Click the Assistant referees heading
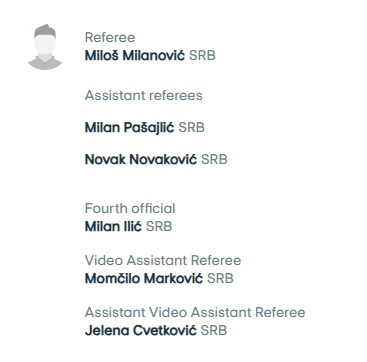The image size is (367, 362). tap(144, 96)
